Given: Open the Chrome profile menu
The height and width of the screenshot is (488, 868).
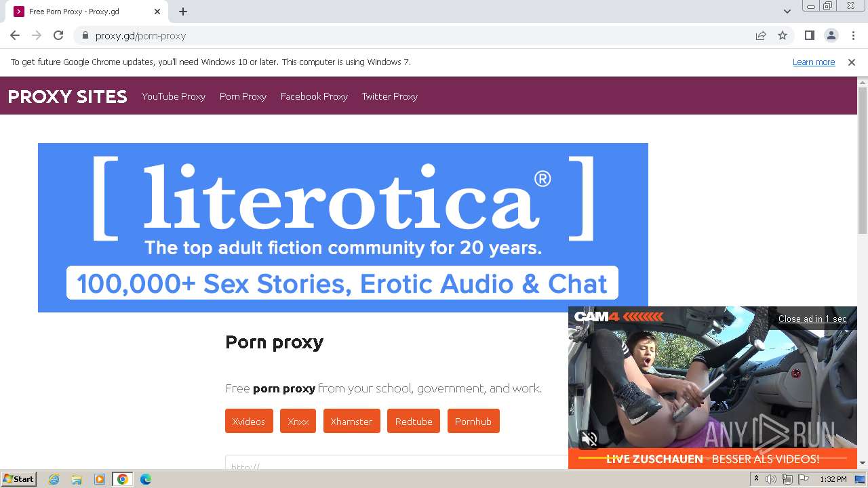Looking at the screenshot, I should [831, 36].
